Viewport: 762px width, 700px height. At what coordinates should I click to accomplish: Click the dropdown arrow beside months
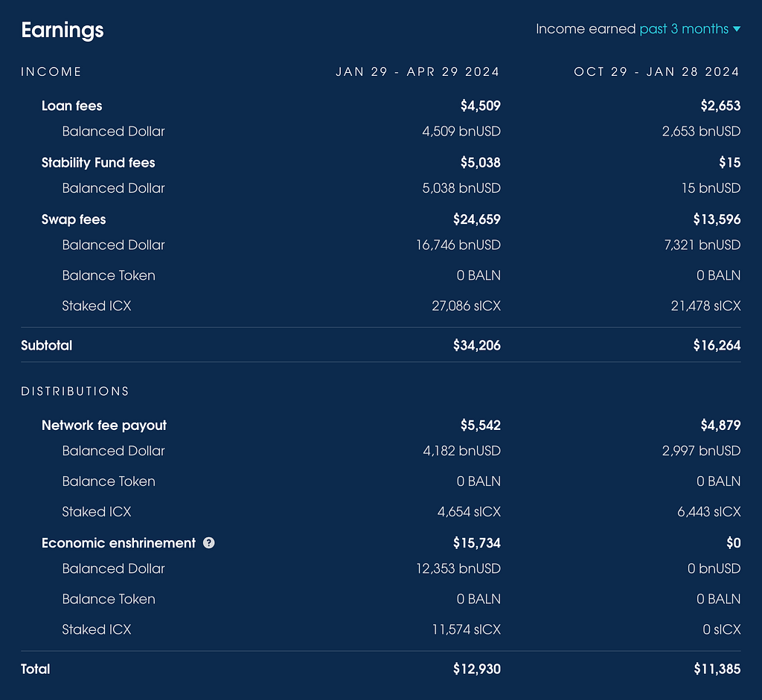[737, 29]
